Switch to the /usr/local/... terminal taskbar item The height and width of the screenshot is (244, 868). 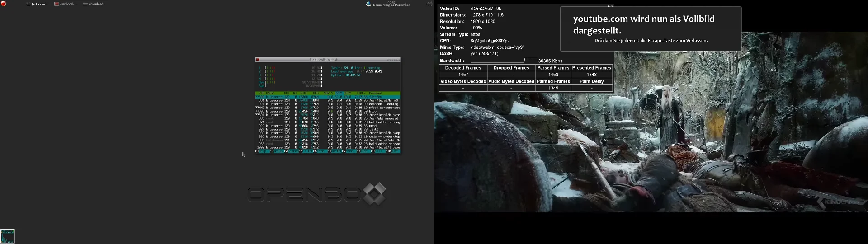click(x=66, y=4)
